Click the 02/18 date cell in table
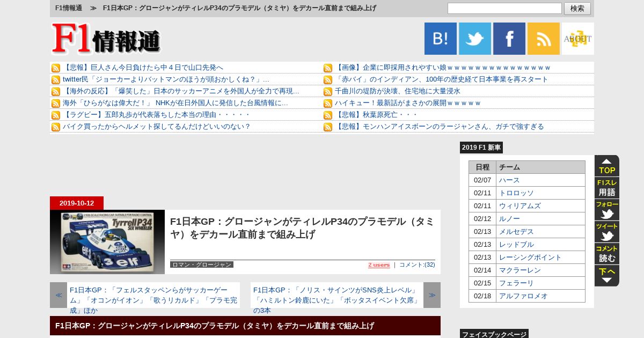The image size is (644, 338). [482, 296]
